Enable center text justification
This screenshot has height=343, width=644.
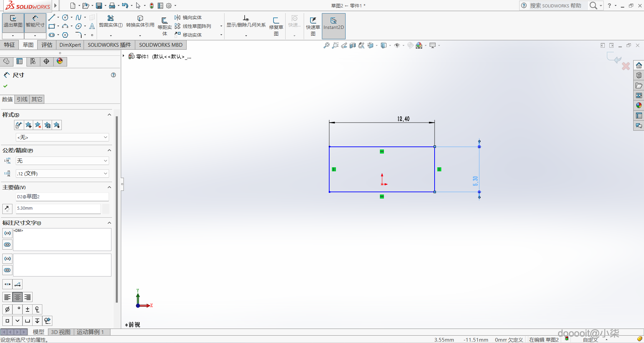coord(17,297)
